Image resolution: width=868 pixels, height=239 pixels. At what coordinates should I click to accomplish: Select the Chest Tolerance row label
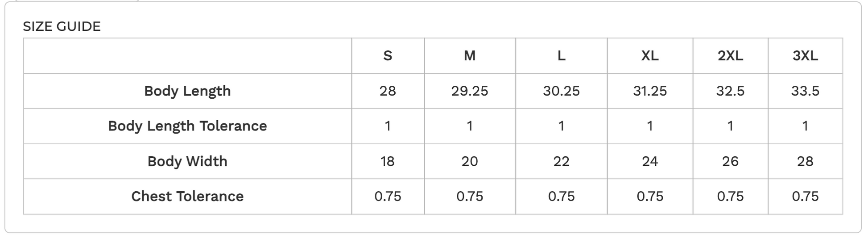pos(187,196)
